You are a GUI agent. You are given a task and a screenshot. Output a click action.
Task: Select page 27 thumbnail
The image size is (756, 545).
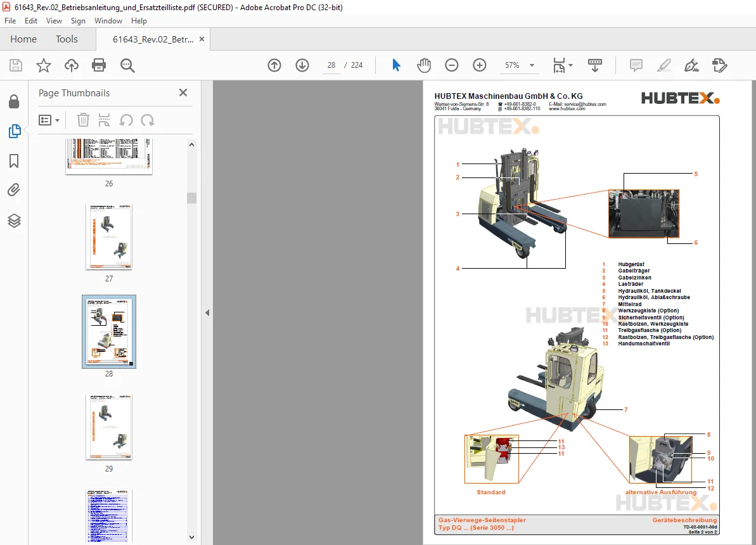point(109,237)
